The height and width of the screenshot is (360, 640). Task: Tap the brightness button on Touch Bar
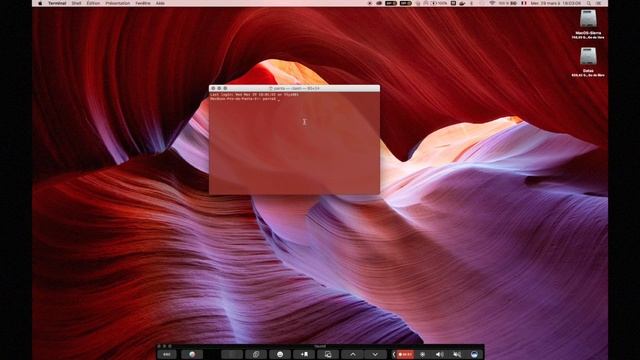[422, 354]
